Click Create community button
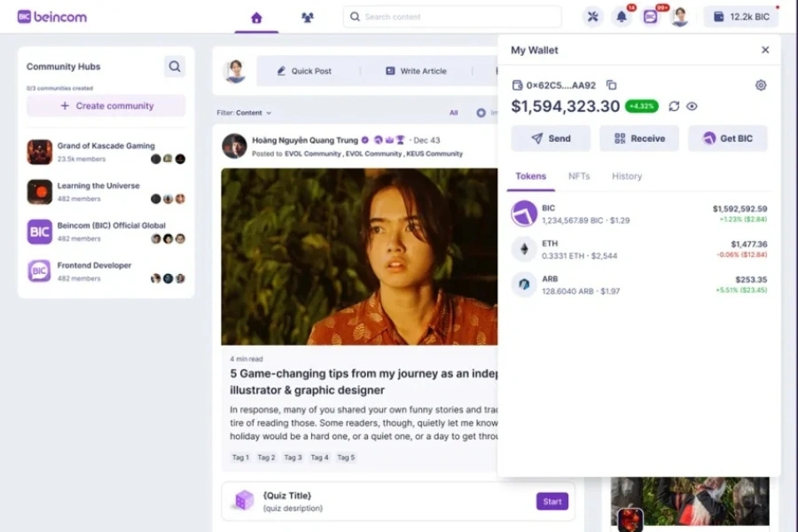This screenshot has width=798, height=532. (106, 106)
